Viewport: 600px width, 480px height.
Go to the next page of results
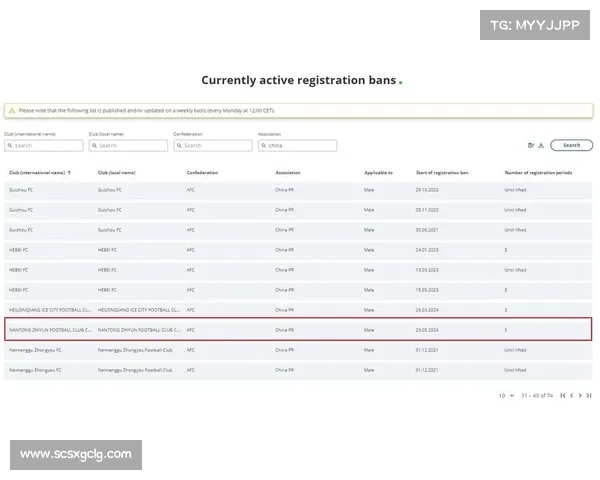[580, 396]
